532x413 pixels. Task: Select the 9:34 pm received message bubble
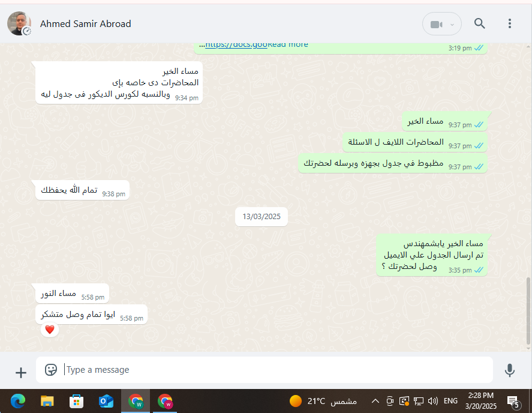(119, 82)
